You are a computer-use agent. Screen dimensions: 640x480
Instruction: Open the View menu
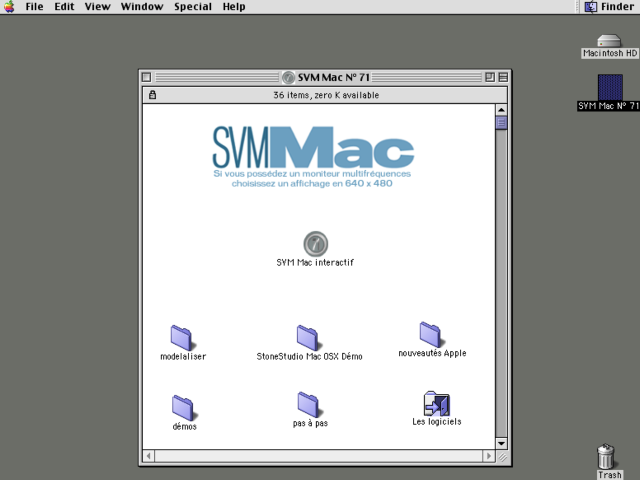click(98, 7)
